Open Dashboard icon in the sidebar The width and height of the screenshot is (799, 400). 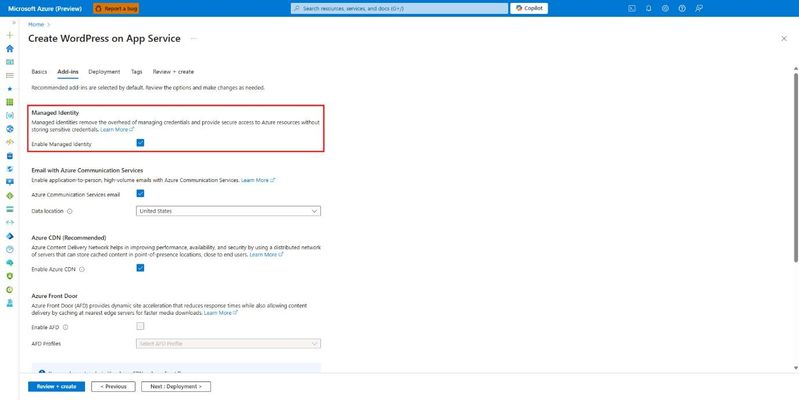pyautogui.click(x=9, y=62)
